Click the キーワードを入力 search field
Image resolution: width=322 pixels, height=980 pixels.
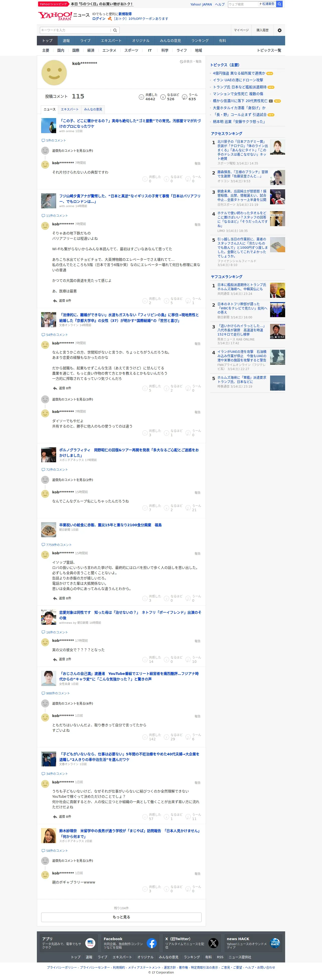click(x=75, y=30)
